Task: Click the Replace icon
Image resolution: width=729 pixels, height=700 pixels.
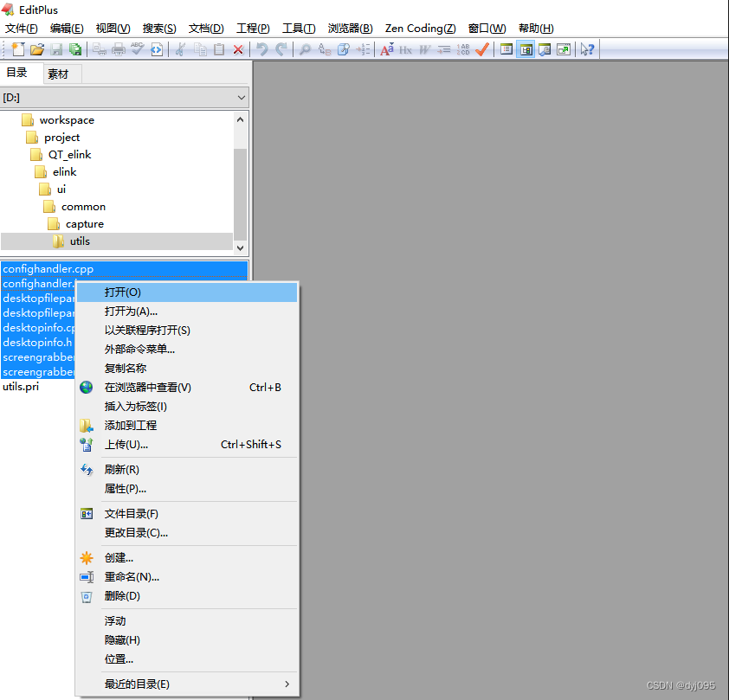Action: (x=325, y=48)
